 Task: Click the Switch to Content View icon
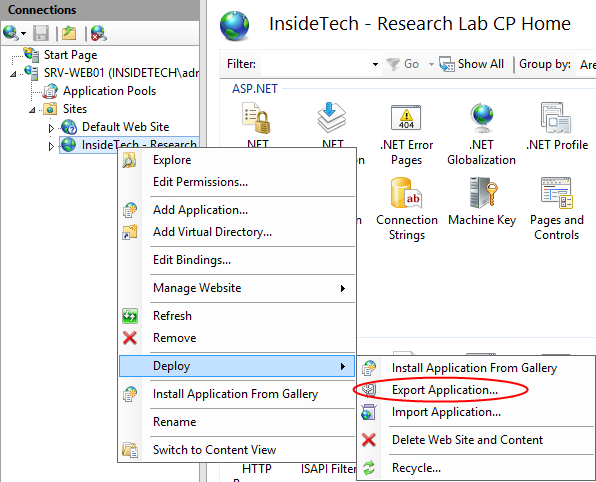[x=130, y=450]
